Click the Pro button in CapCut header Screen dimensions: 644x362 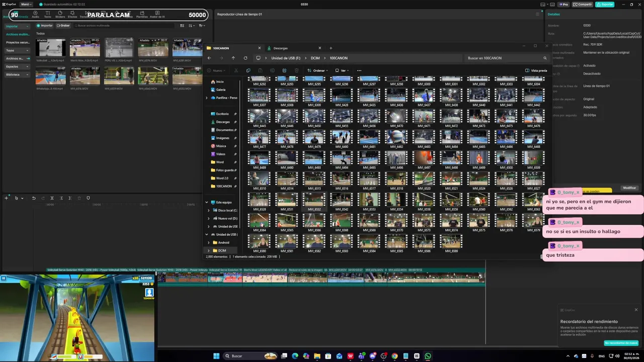[x=563, y=5]
